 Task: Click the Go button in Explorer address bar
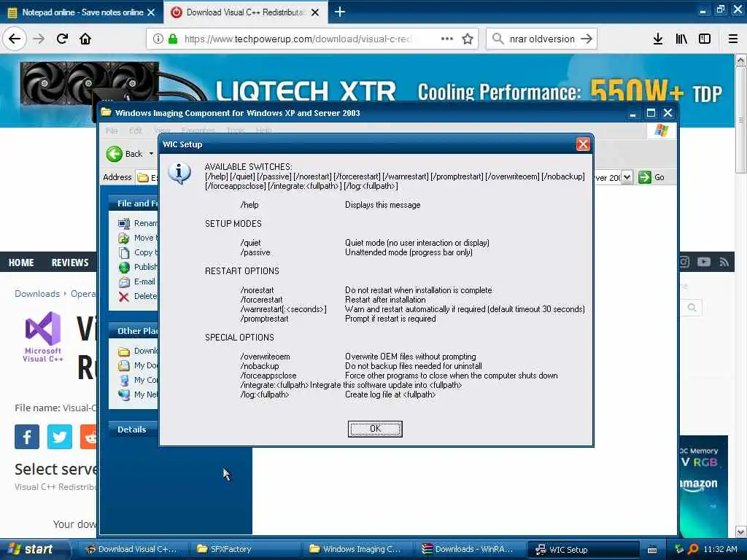pos(651,177)
